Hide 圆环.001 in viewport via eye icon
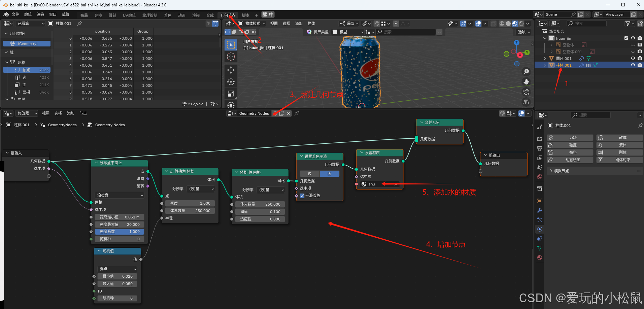Screen dimensions: 644x309 (x=633, y=58)
